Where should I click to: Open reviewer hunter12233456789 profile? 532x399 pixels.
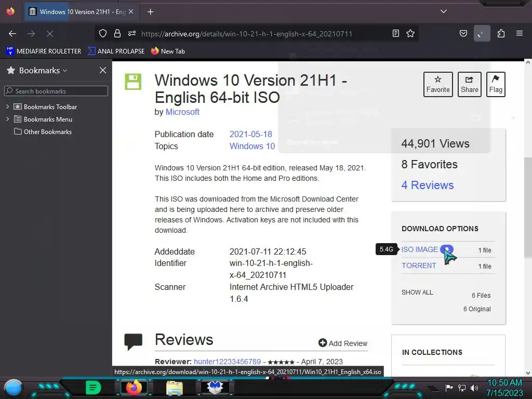click(x=228, y=362)
